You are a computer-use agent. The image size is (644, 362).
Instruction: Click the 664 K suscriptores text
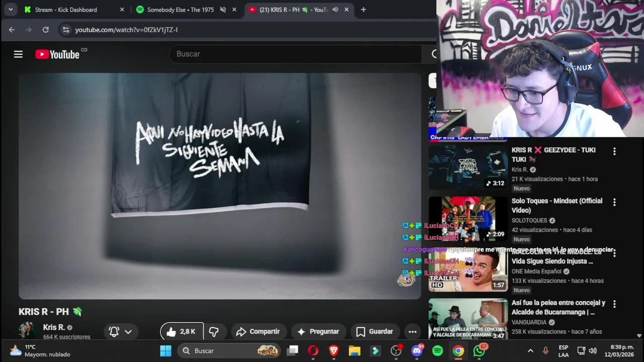click(x=66, y=337)
